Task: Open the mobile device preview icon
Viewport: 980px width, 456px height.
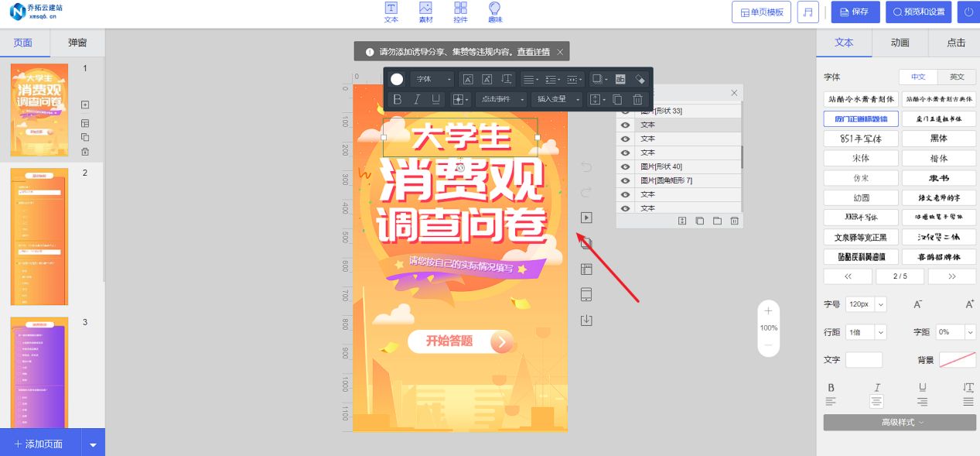Action: pos(586,294)
